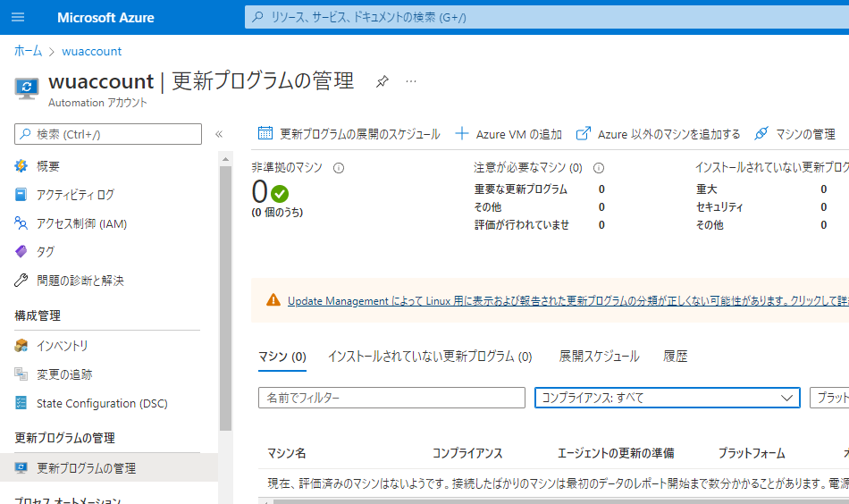This screenshot has width=849, height=504.
Task: Open 更新プログラムの展開のスケジュール toolbar button
Action: tap(349, 134)
